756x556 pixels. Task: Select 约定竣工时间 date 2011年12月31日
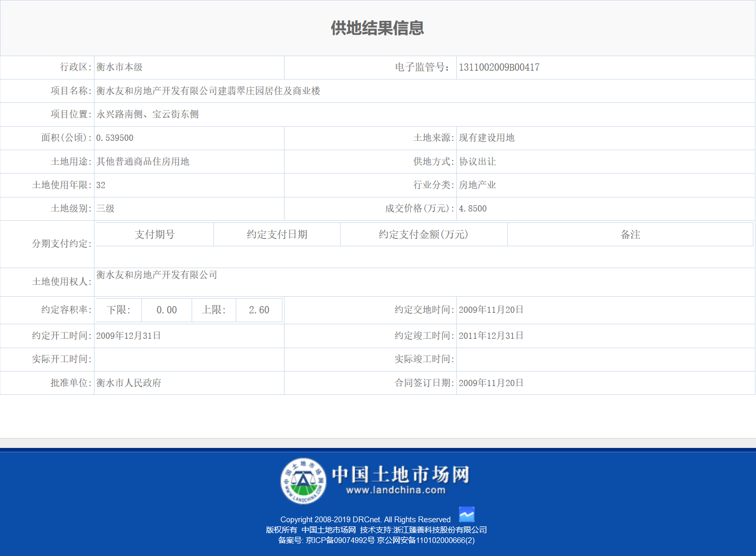491,336
